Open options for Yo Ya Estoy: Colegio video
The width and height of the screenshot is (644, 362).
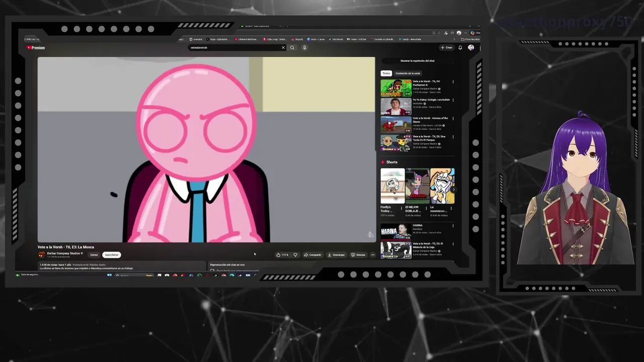[453, 100]
